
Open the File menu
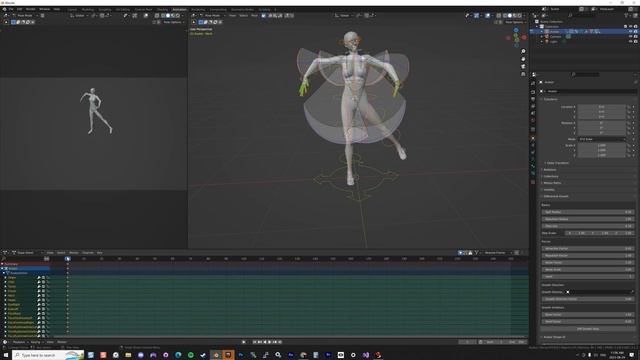pos(11,9)
